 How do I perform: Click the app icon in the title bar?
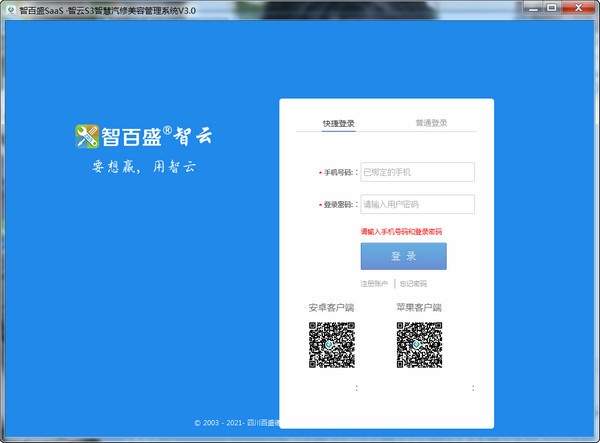(10, 8)
